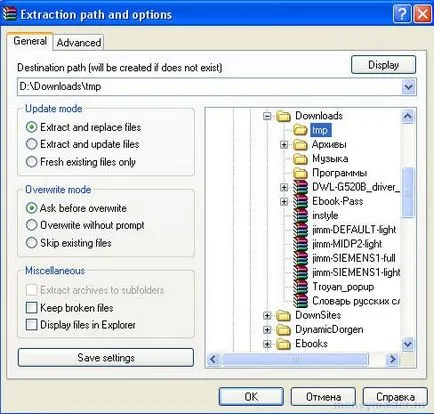This screenshot has height=414, width=434.
Task: Click the Словарь русских archive icon
Action: [x=300, y=301]
